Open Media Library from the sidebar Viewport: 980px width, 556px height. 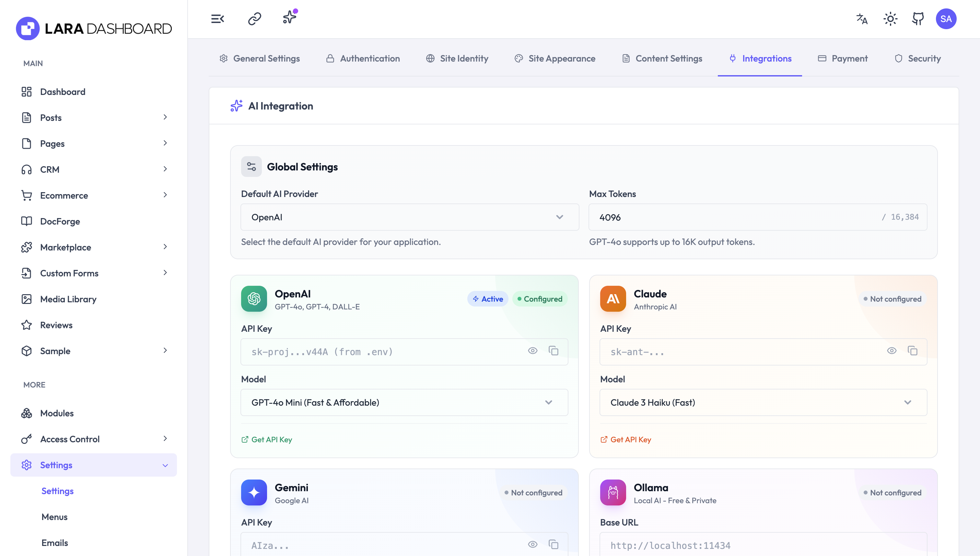tap(68, 299)
